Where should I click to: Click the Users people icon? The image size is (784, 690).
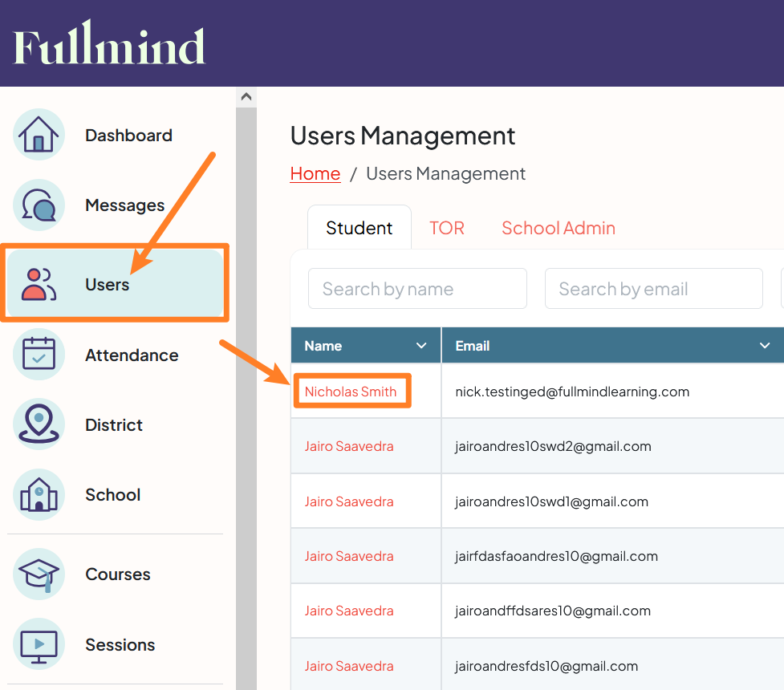point(39,283)
